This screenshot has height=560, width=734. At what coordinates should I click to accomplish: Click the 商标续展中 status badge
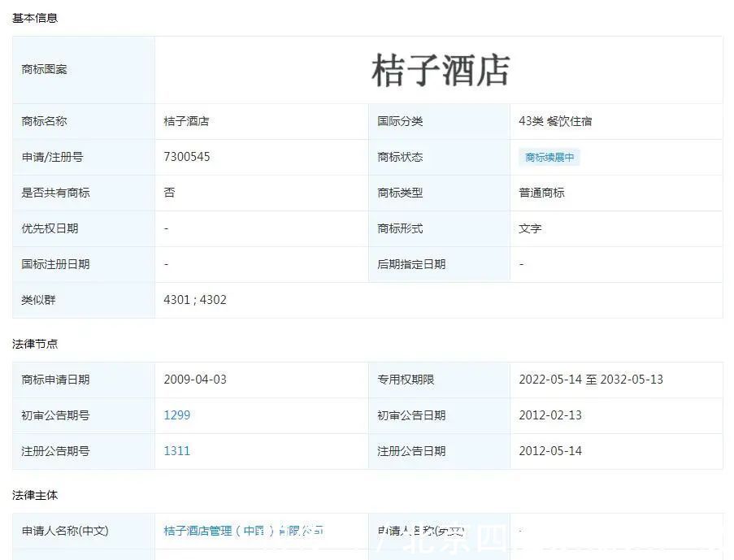pyautogui.click(x=549, y=158)
